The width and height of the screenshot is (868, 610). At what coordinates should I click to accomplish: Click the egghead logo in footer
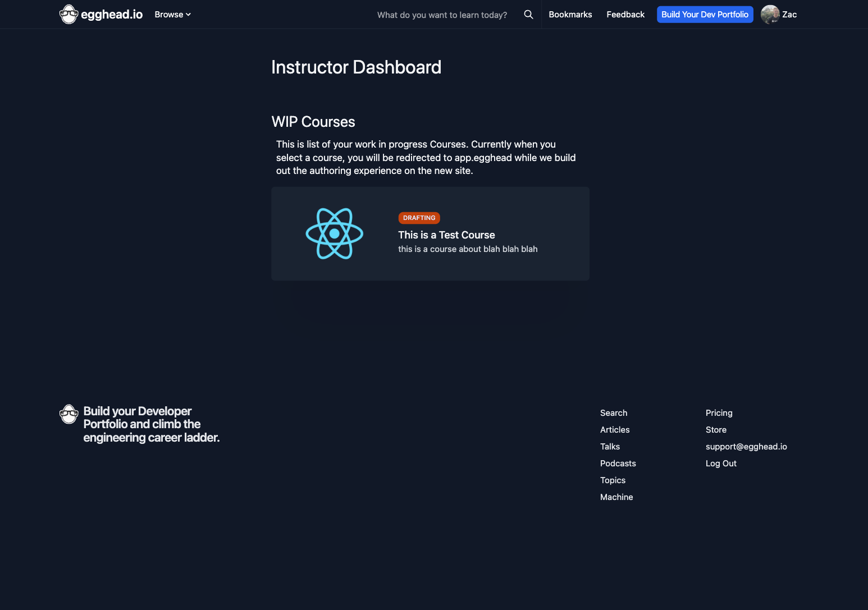(68, 414)
